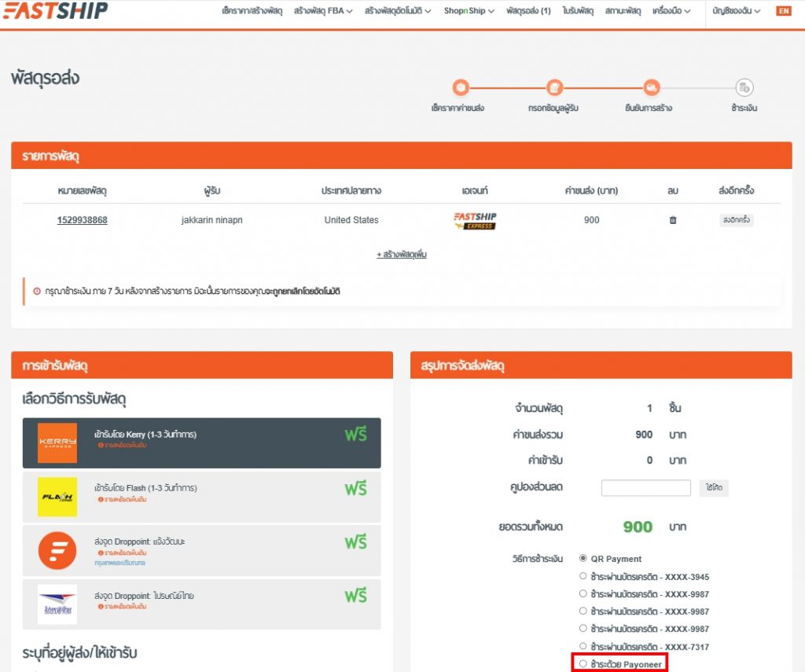Viewport: 805px width, 672px height.
Task: Select Kerry Express pickup option logo
Action: [56, 442]
